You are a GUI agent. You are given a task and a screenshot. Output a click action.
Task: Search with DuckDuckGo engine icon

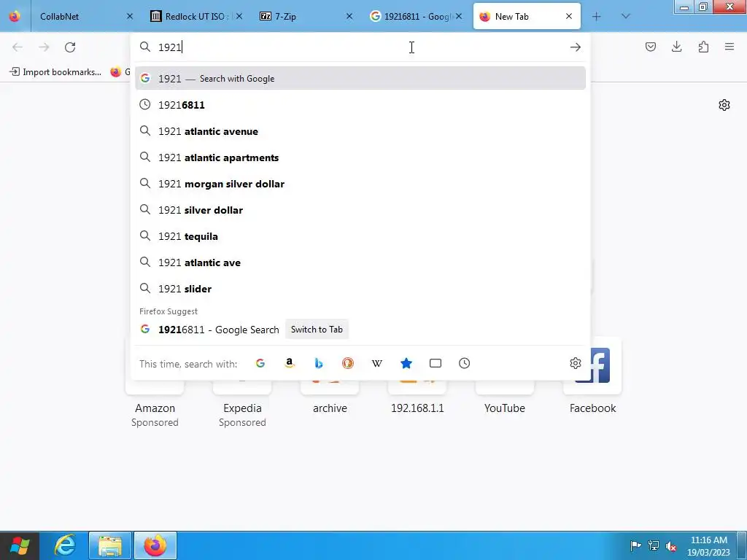[348, 363]
